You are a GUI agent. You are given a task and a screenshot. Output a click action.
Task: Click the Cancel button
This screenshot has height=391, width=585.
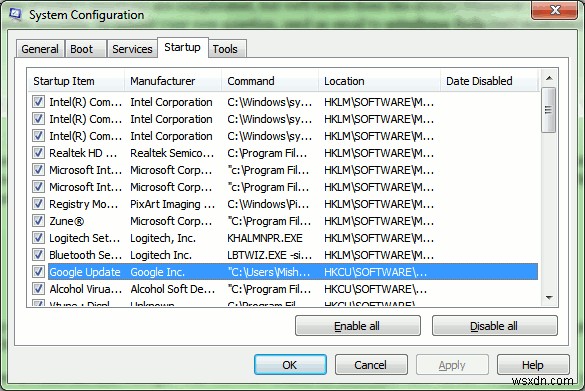(x=371, y=365)
